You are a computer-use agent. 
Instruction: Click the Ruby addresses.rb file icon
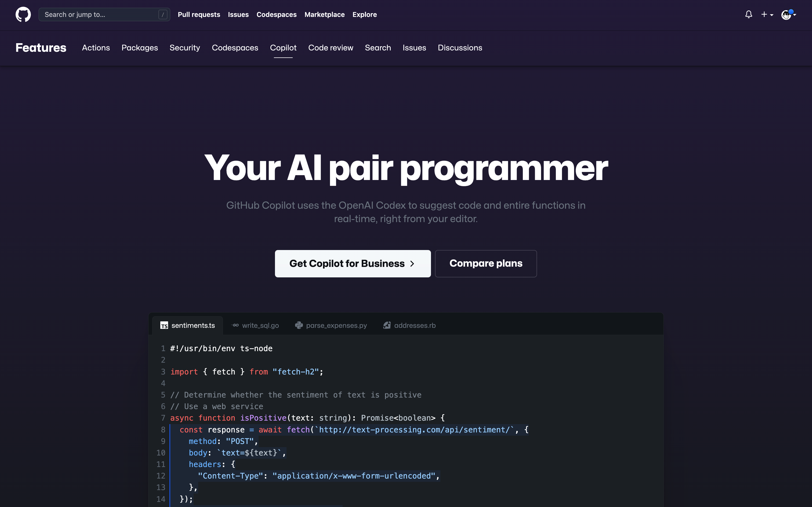[x=387, y=325]
